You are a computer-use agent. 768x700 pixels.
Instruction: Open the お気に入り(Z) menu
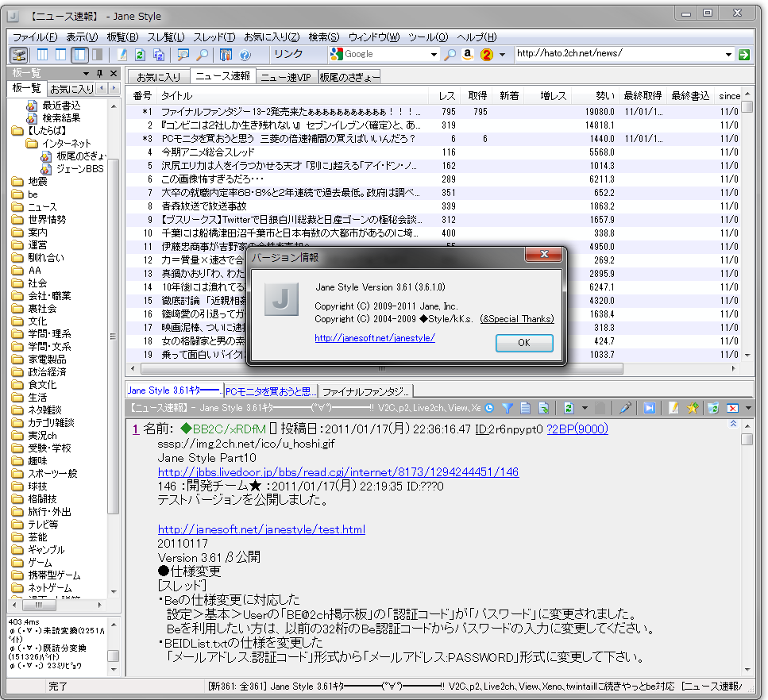click(x=272, y=37)
